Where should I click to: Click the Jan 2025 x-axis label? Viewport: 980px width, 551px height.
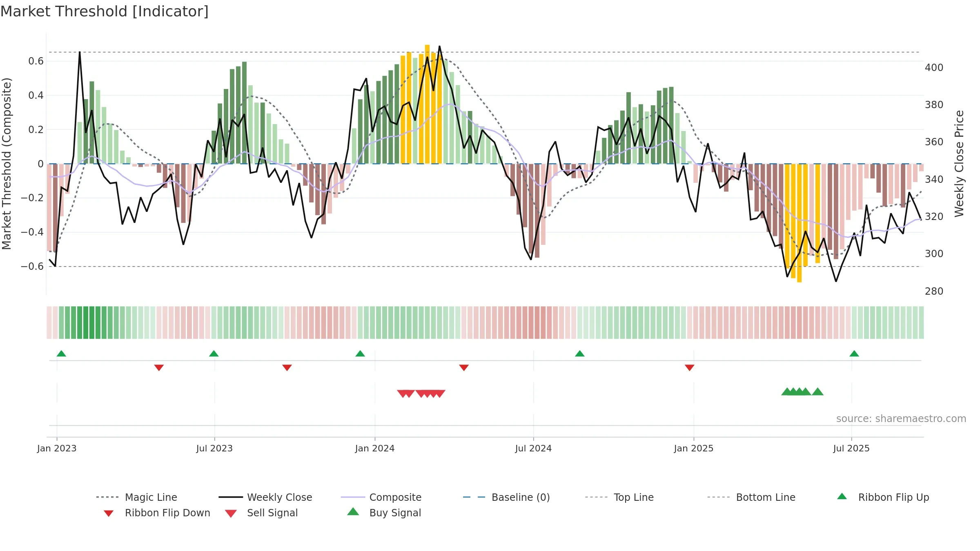694,449
